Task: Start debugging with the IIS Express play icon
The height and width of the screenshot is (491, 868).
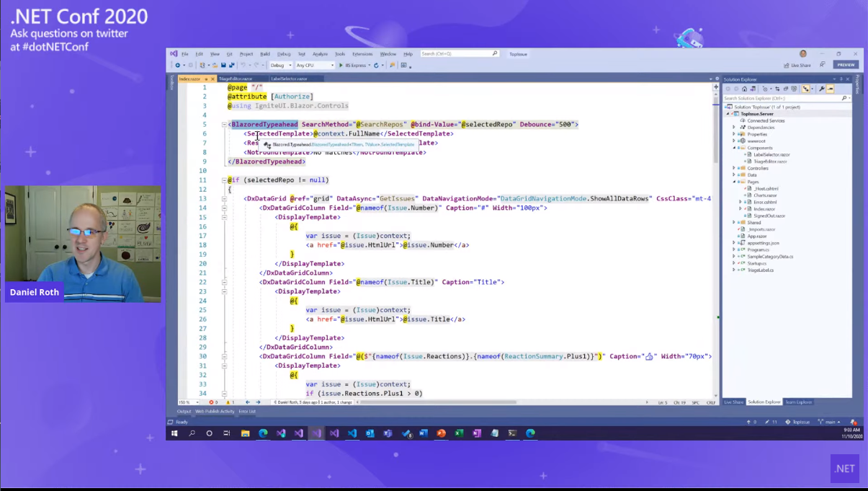Action: [341, 66]
